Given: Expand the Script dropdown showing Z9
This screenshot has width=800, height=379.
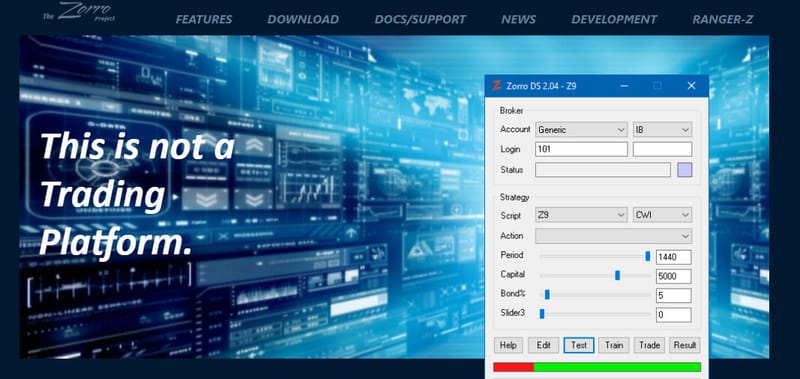Looking at the screenshot, I should 581,215.
